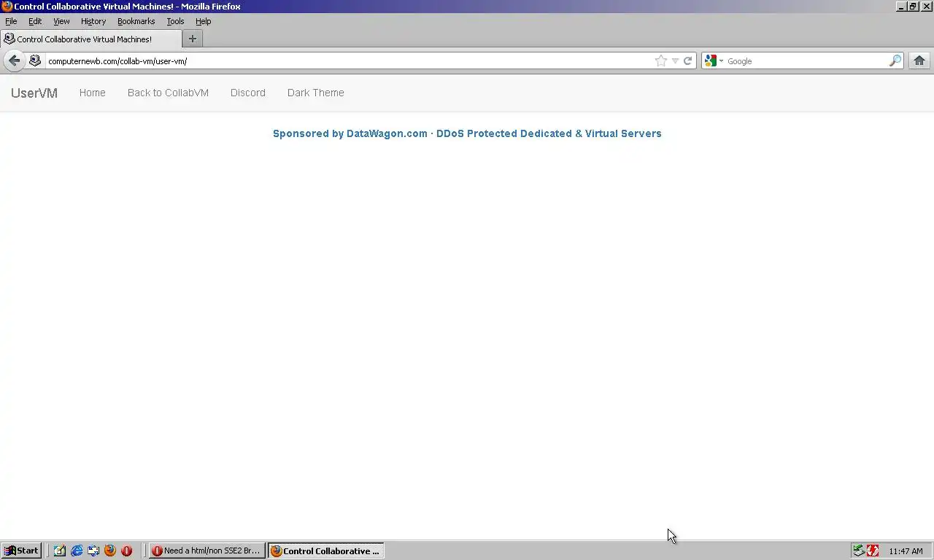The height and width of the screenshot is (560, 934).
Task: Open the Google search engine selector
Action: (714, 61)
